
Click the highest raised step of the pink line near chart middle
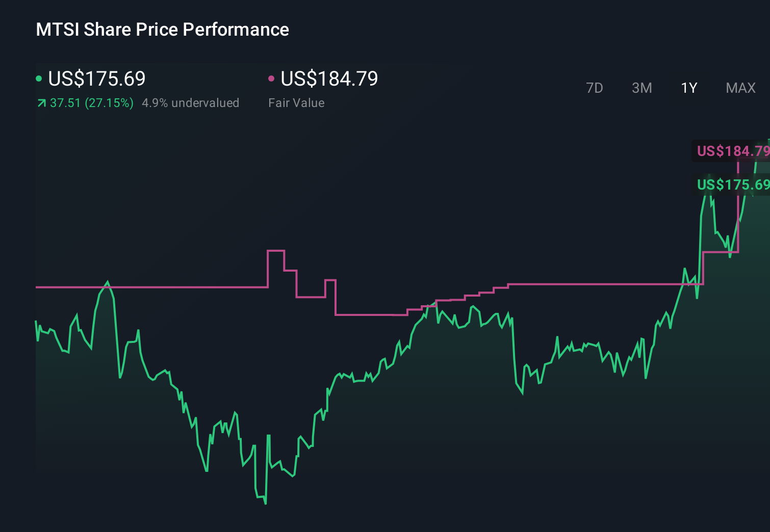tap(276, 251)
